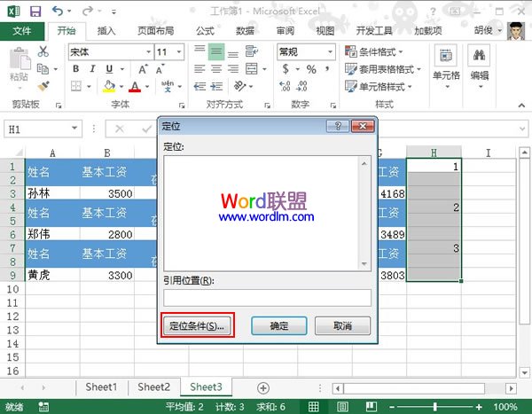
Task: Open the font name 宋体 dropdown
Action: click(x=148, y=52)
